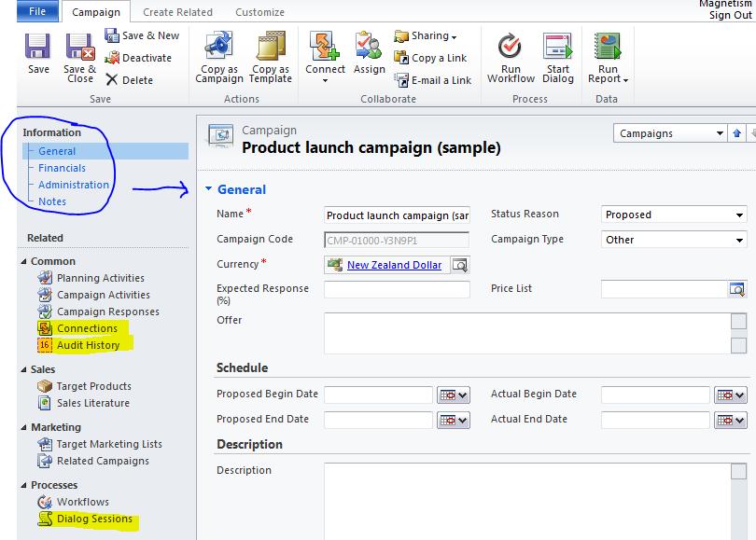Open the Status Reason dropdown
Image resolution: width=756 pixels, height=540 pixels.
(674, 215)
